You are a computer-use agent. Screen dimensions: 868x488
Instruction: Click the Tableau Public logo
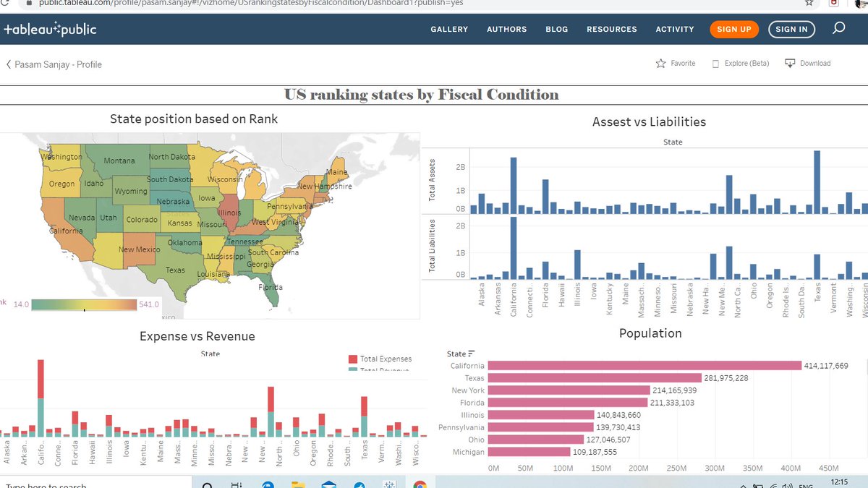(49, 30)
